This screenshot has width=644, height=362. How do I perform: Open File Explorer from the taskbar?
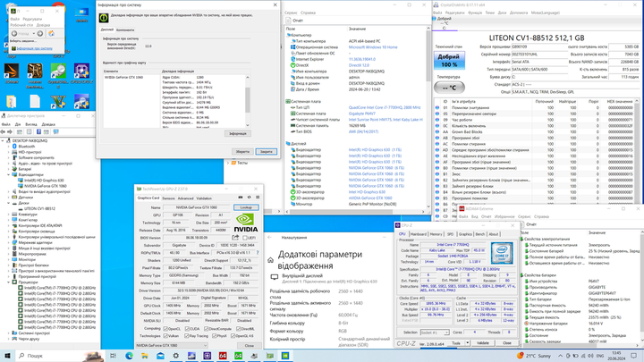[145, 356]
